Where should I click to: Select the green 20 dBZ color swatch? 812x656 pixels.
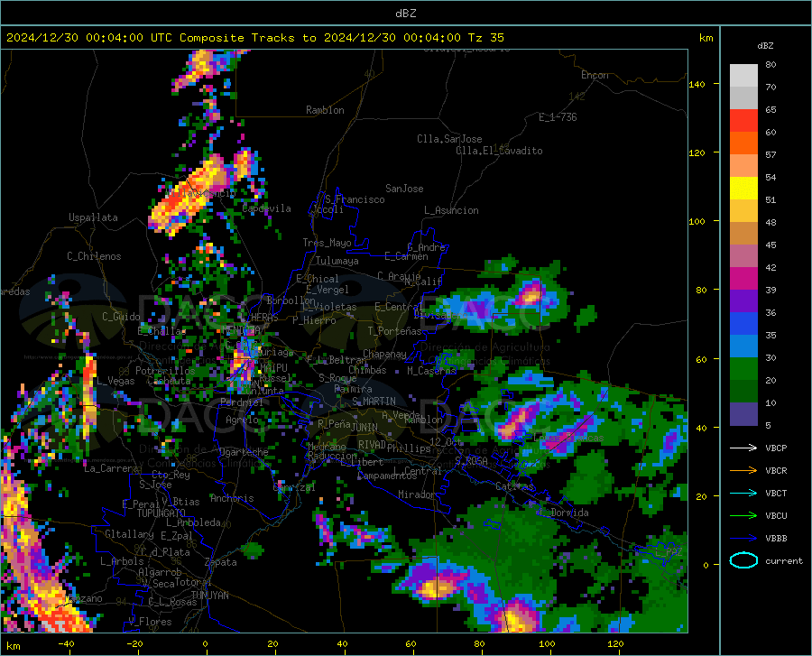pos(743,369)
